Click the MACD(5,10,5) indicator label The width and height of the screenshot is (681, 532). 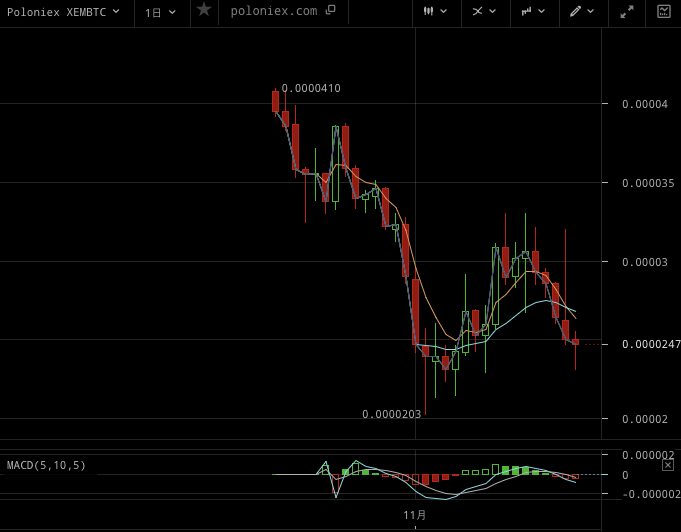(46, 466)
